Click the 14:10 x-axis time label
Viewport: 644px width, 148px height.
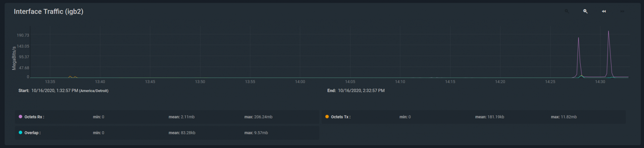[x=400, y=82]
